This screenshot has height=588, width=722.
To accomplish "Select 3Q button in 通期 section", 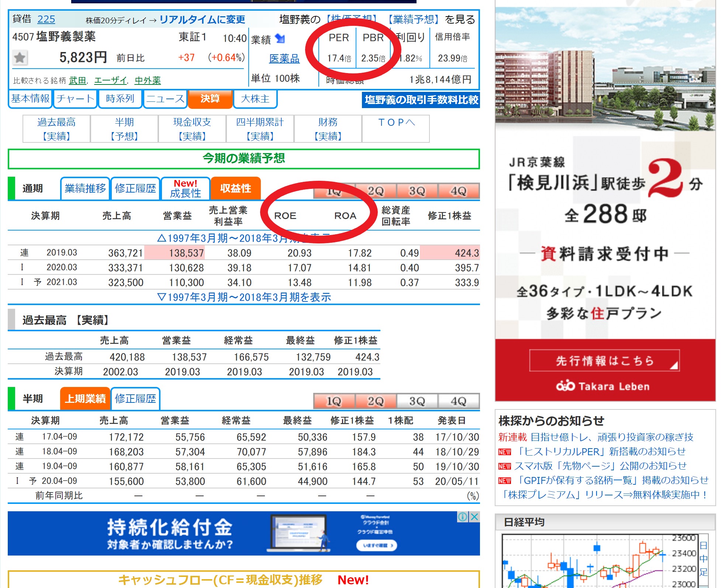I will click(417, 191).
